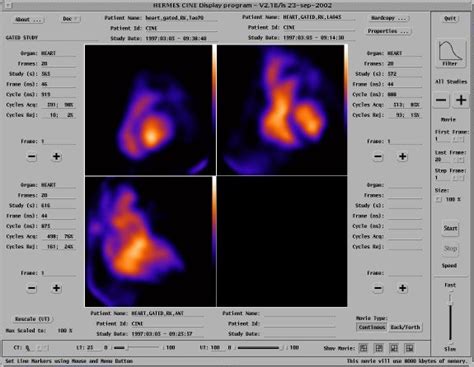
Task: Adjust the CT stepper arrows
Action: [42, 348]
